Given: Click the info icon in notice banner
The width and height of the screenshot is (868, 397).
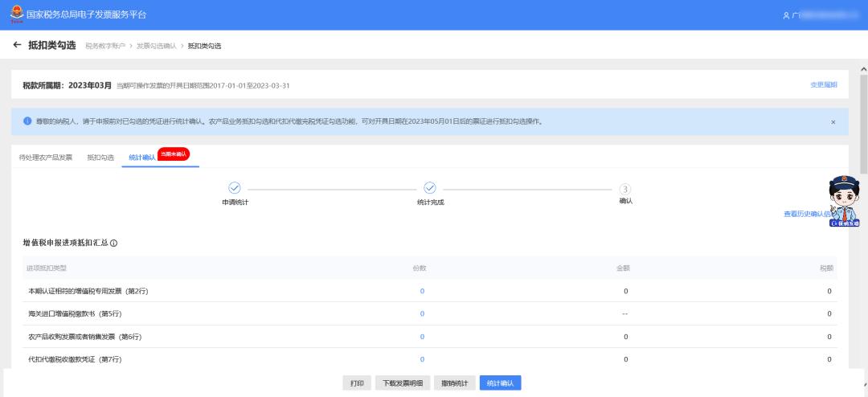Looking at the screenshot, I should click(x=27, y=121).
